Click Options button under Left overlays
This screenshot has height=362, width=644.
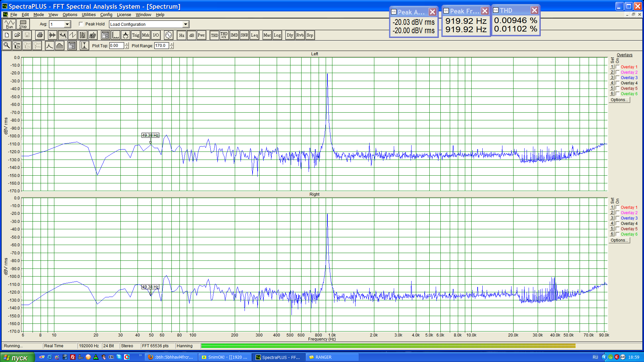(x=619, y=100)
